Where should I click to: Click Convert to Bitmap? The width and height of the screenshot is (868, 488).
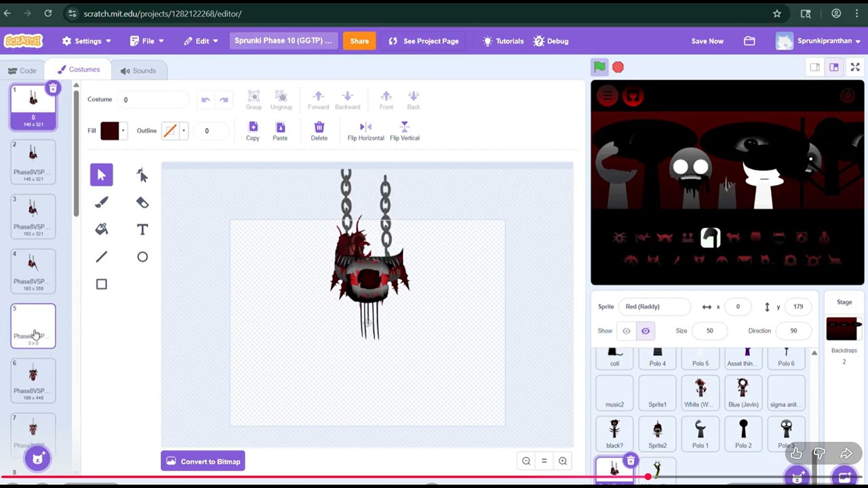[201, 462]
